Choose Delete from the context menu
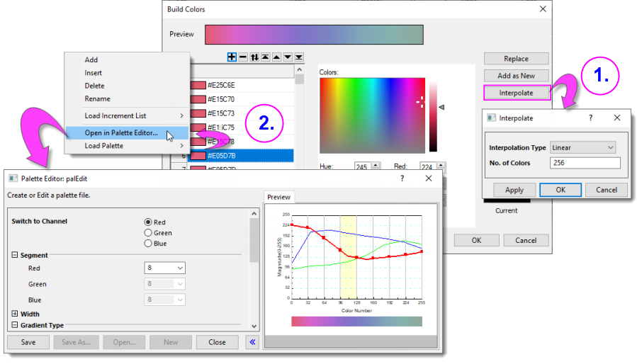 [x=94, y=86]
